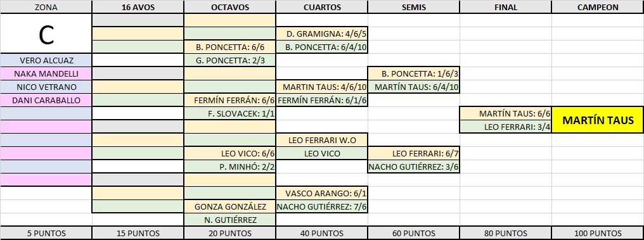The width and height of the screenshot is (644, 240).
Task: Select the NAKA MANDELLI pink cell
Action: pos(46,74)
